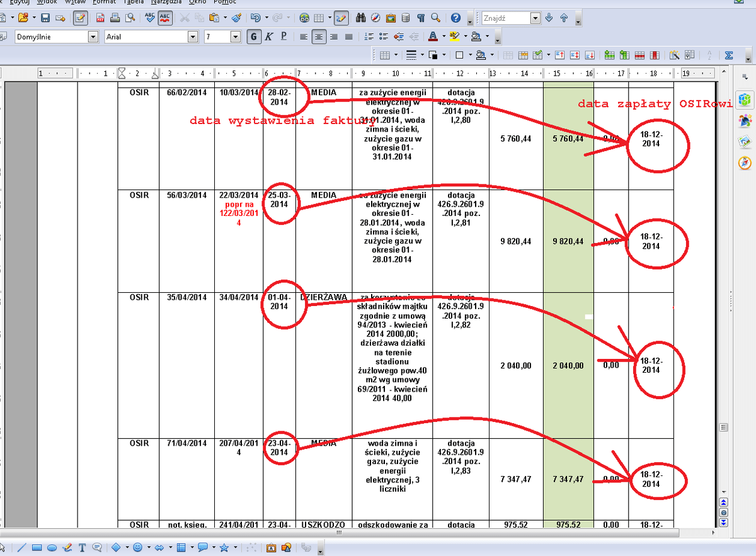Toggle edit file mode

81,18
